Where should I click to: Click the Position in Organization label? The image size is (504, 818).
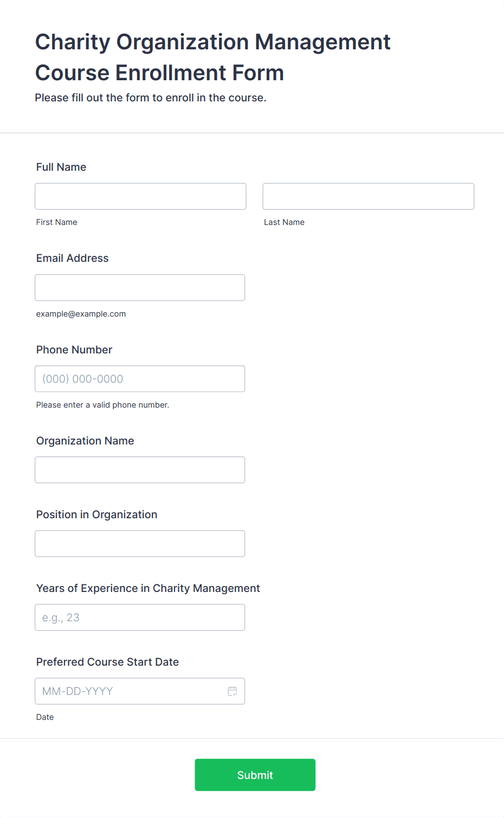97,514
